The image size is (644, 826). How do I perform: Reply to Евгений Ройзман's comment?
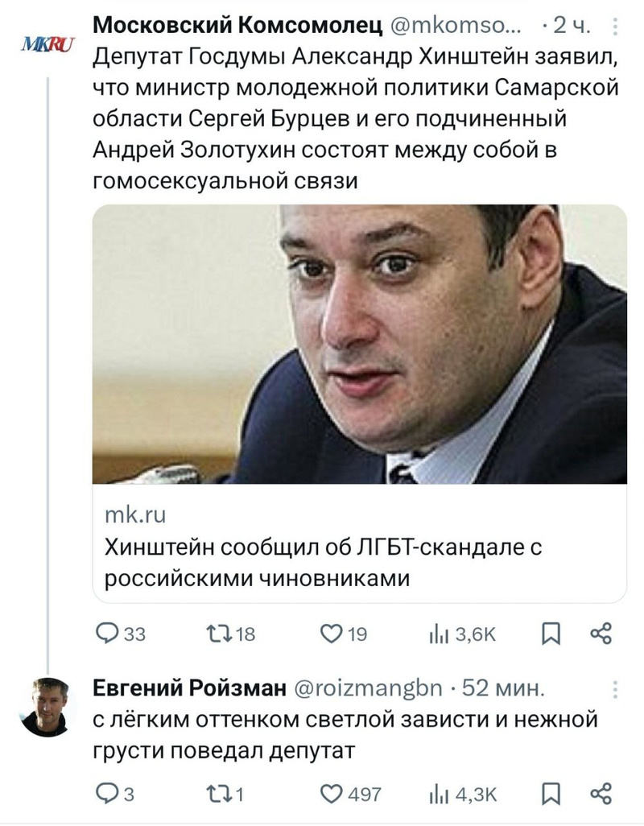point(107,794)
